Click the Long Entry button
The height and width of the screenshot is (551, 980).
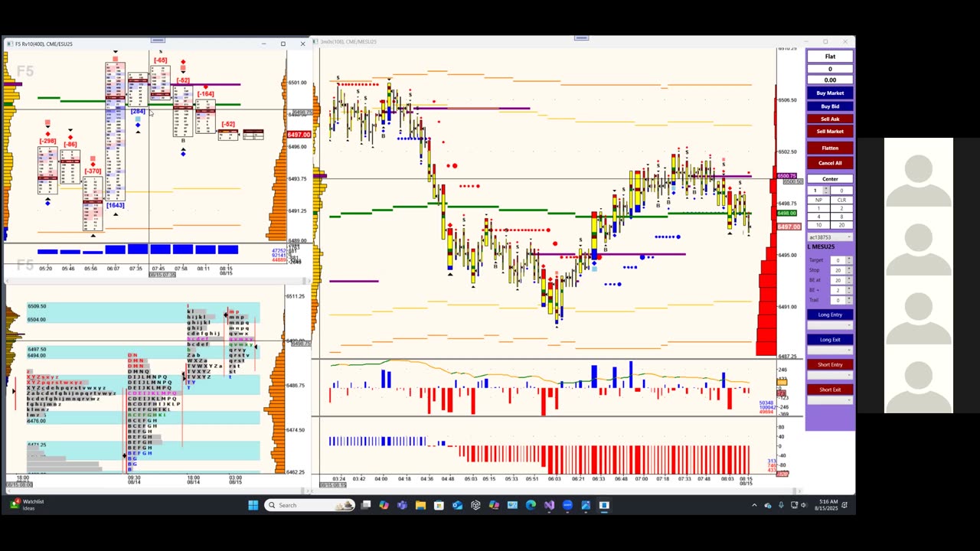pos(830,315)
